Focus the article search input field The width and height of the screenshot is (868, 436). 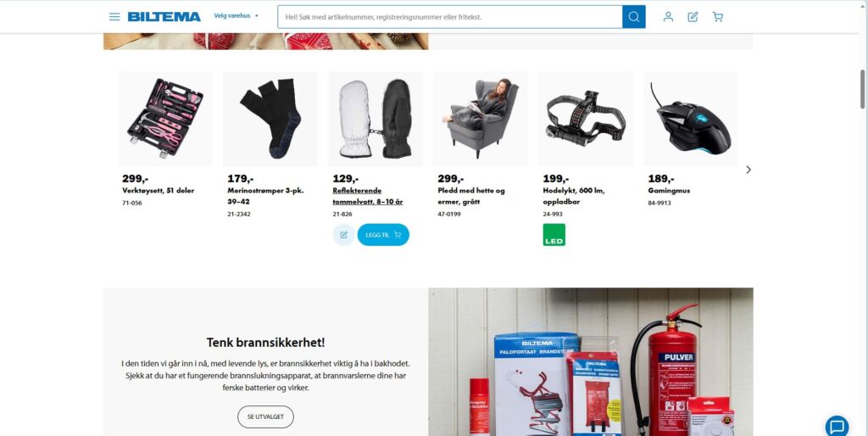(x=450, y=17)
